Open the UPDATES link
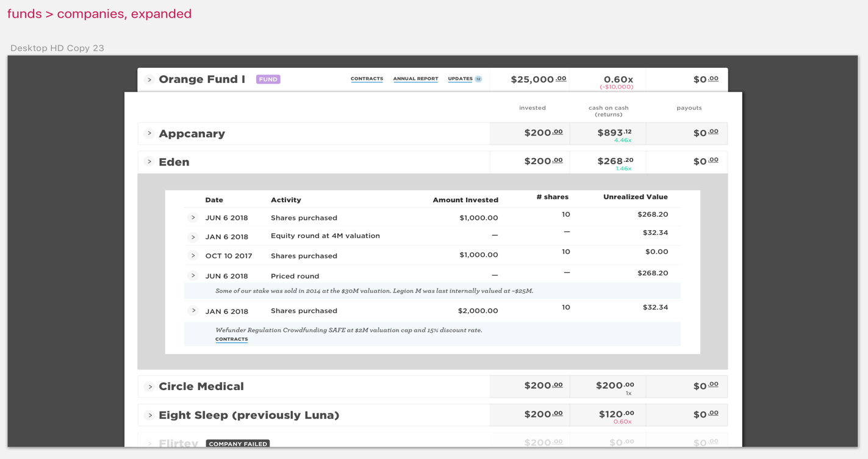Screen dimensions: 868x459 coord(460,79)
